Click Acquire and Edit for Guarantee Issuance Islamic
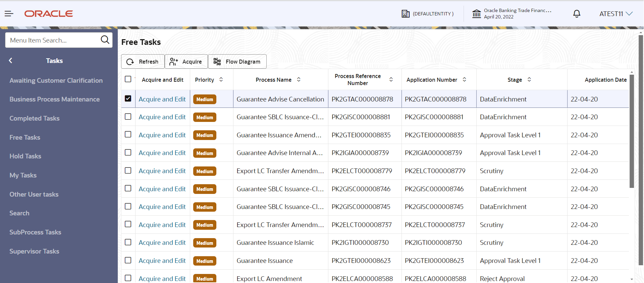Image resolution: width=644 pixels, height=283 pixels. [162, 242]
